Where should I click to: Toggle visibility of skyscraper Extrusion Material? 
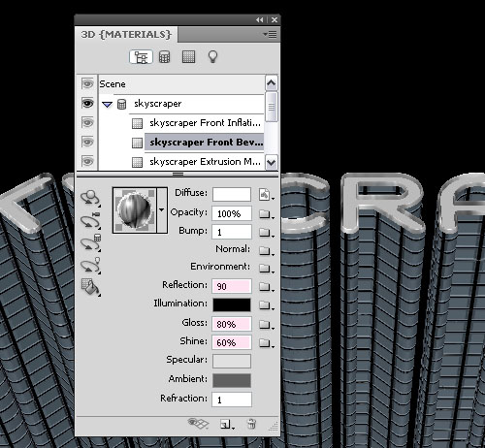[87, 161]
